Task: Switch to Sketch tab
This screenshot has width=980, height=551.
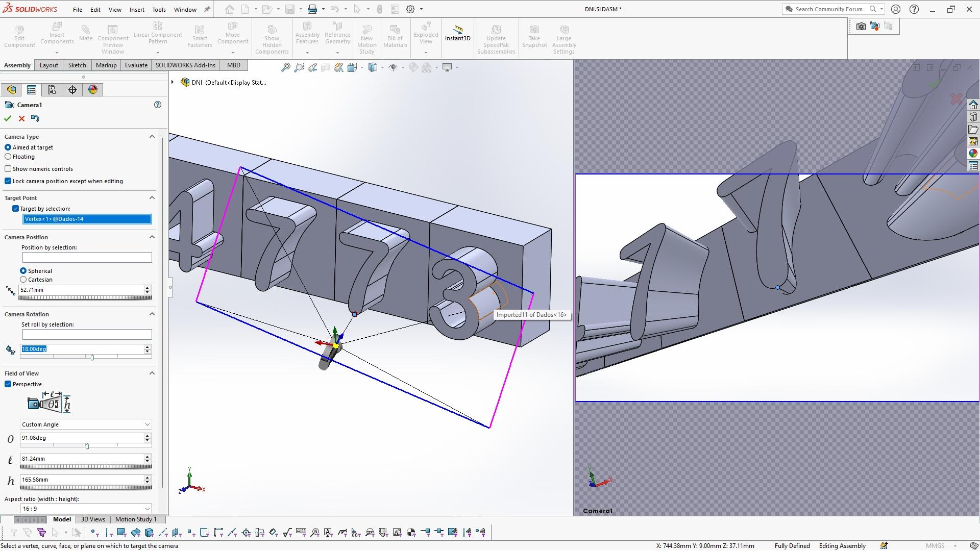Action: coord(77,65)
